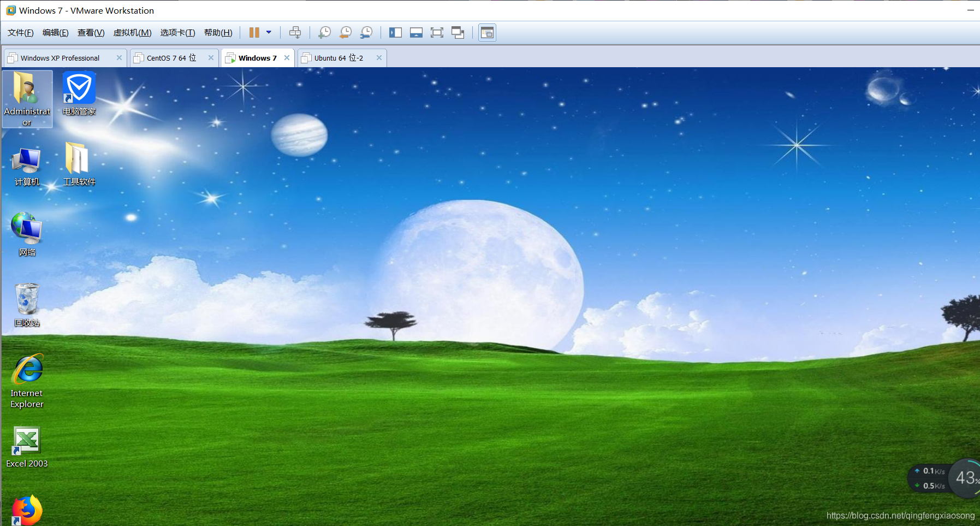Select the 网络 desktop icon

pyautogui.click(x=27, y=234)
